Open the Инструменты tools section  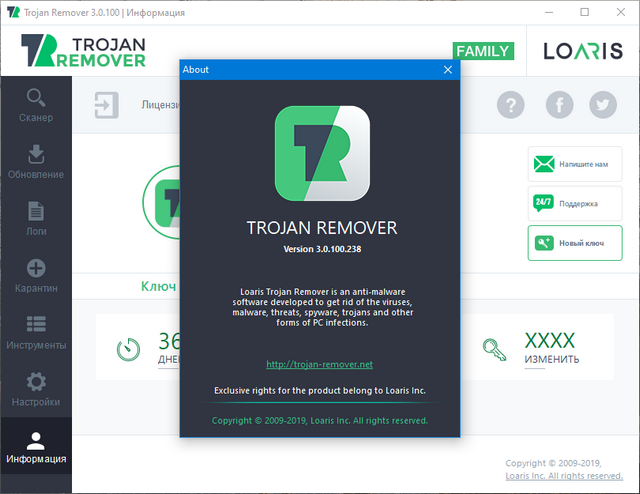pos(36,332)
